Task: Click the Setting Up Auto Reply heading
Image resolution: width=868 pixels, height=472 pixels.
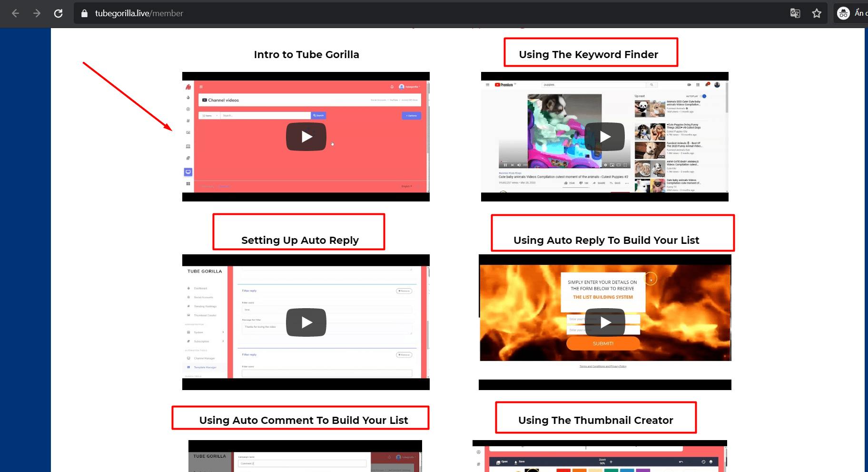Action: click(300, 241)
